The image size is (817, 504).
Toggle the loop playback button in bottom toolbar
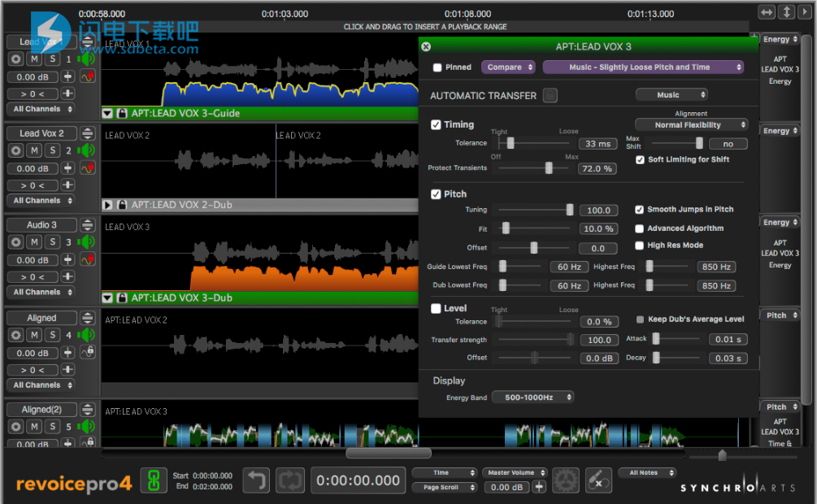pos(289,480)
